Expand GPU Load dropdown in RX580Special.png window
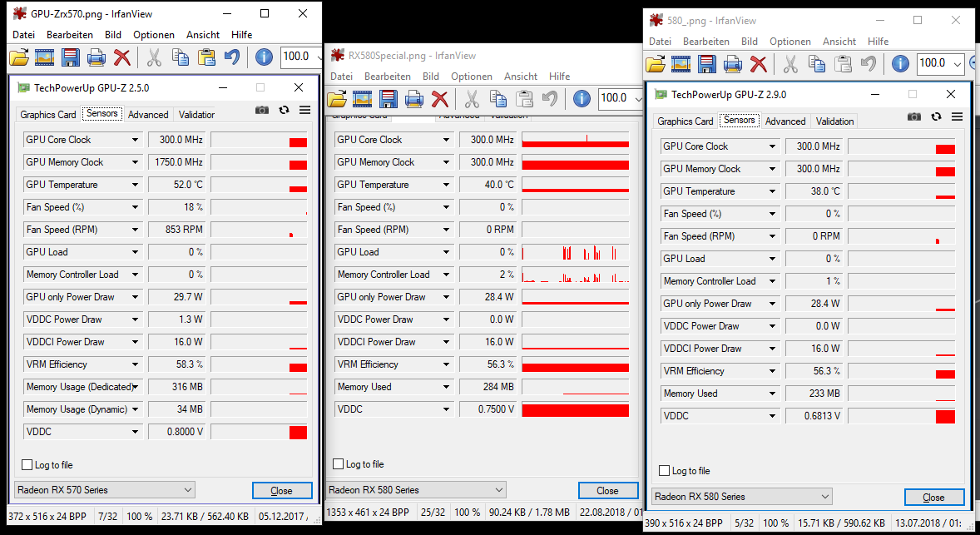The width and height of the screenshot is (980, 535). pyautogui.click(x=446, y=252)
